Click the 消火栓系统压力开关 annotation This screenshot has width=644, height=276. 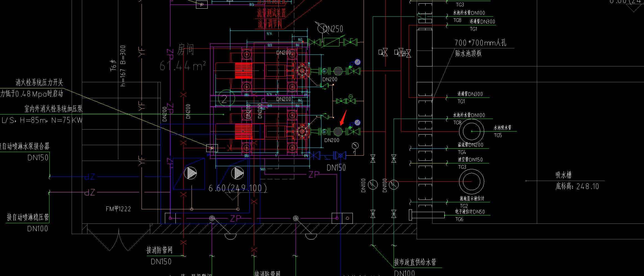(x=39, y=83)
